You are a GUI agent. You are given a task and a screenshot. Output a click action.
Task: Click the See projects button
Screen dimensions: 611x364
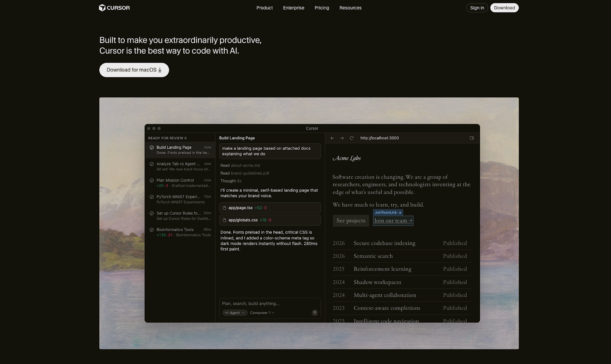point(351,221)
